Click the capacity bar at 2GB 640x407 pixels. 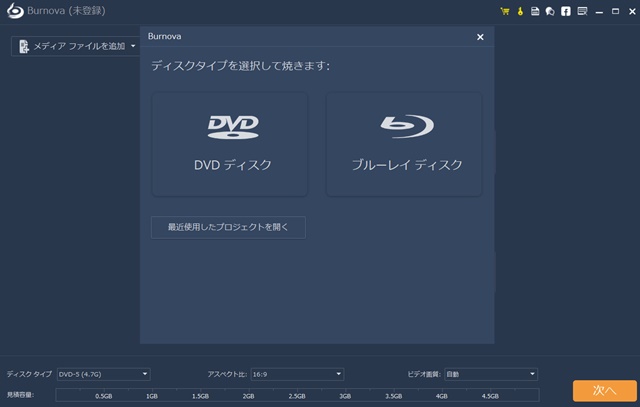(249, 396)
